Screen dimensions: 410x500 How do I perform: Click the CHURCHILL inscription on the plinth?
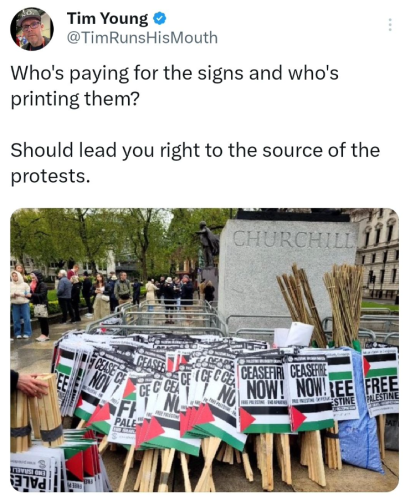(293, 239)
